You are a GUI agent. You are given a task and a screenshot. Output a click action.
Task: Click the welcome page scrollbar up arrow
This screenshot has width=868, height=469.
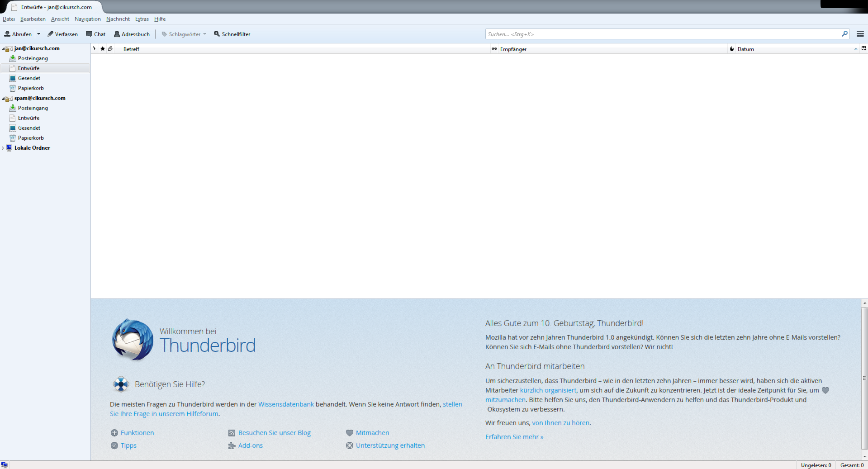(x=864, y=303)
